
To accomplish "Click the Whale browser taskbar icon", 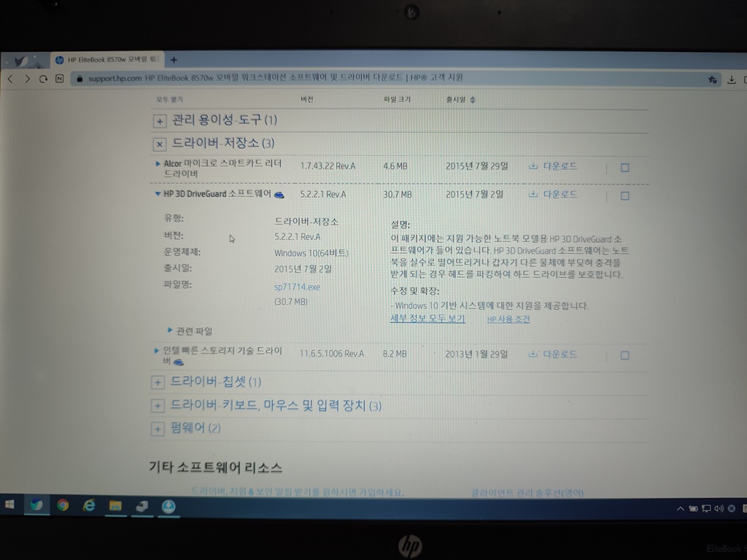I will pyautogui.click(x=36, y=505).
